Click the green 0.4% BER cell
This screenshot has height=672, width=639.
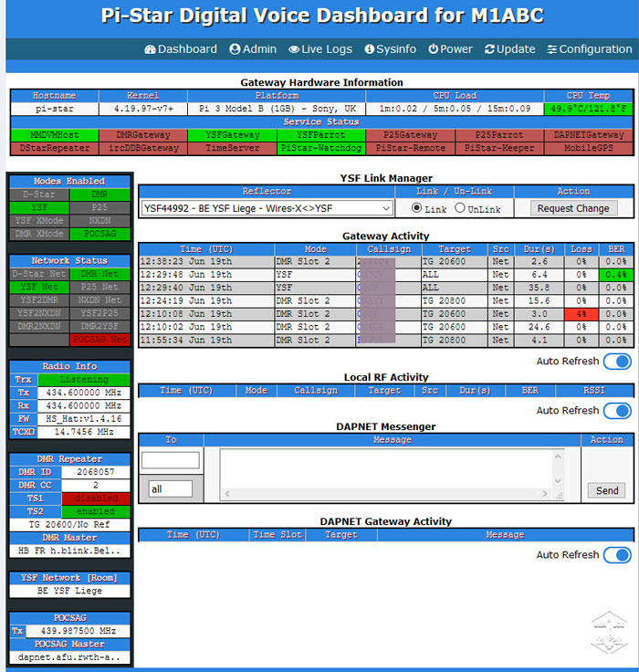(616, 274)
